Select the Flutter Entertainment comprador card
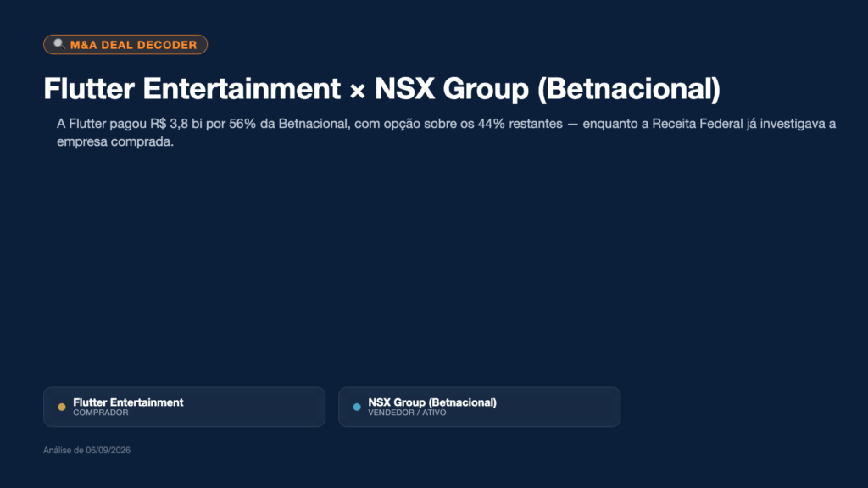The image size is (868, 488). [184, 407]
